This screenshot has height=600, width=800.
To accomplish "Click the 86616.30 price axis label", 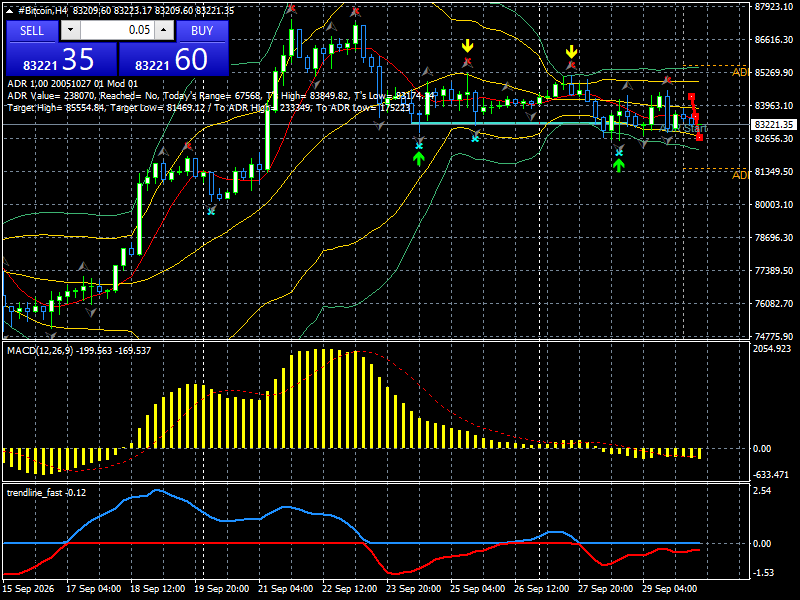I will [773, 39].
